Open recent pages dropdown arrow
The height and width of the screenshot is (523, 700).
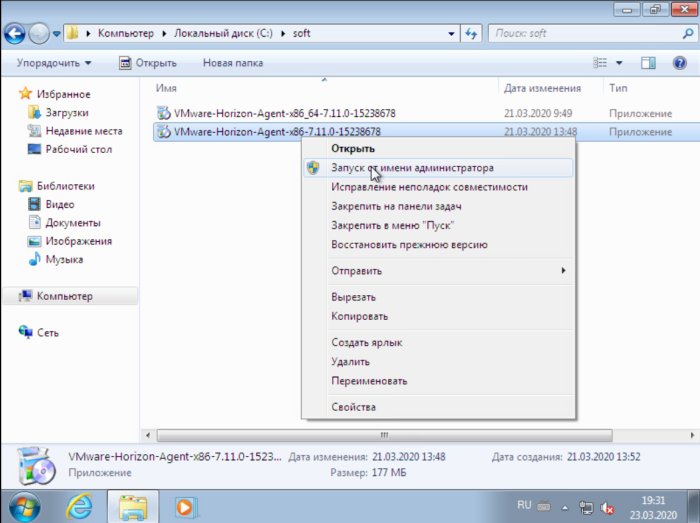(57, 34)
